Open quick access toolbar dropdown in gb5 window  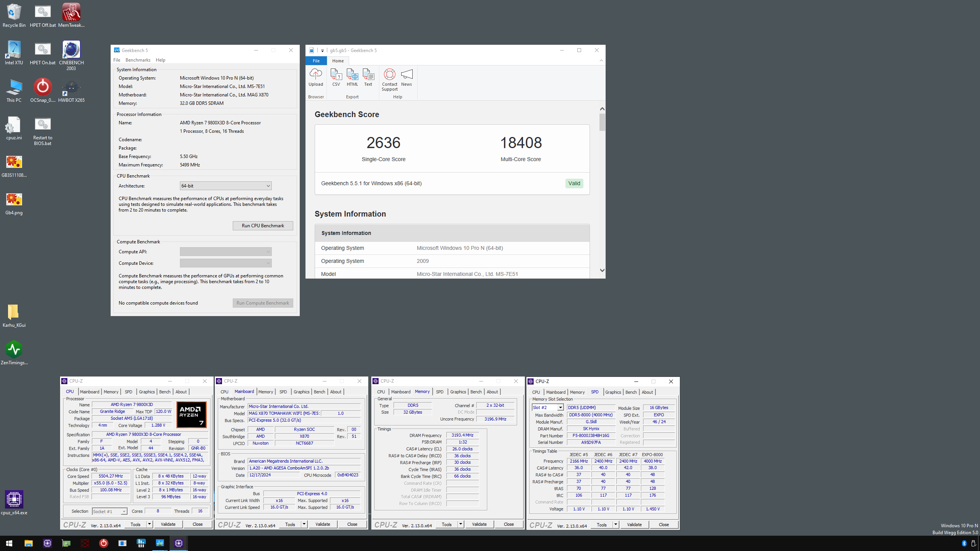coord(322,51)
